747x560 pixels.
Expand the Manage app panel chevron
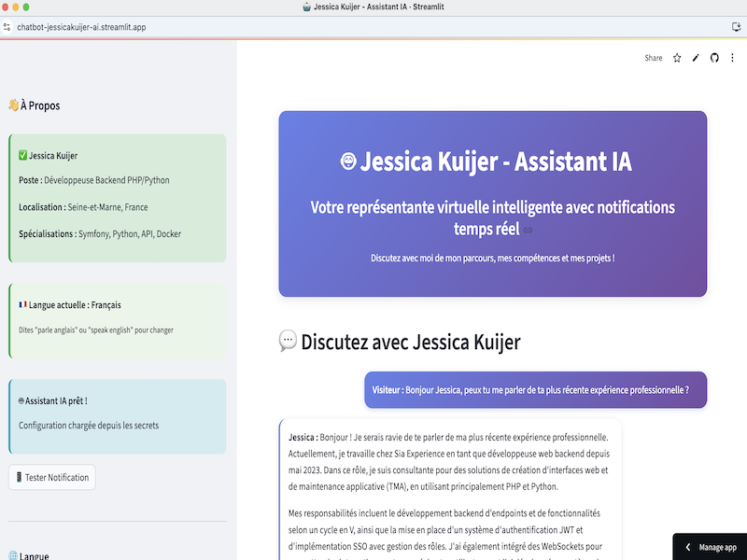click(x=688, y=548)
